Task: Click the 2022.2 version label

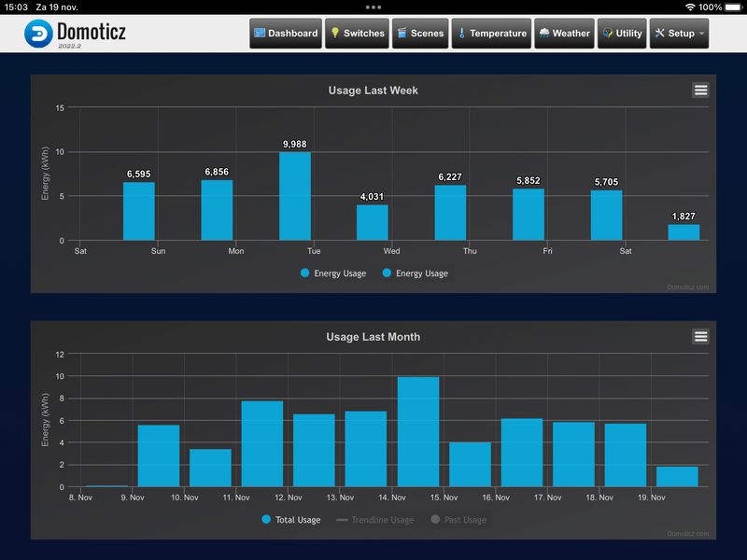Action: [69, 46]
